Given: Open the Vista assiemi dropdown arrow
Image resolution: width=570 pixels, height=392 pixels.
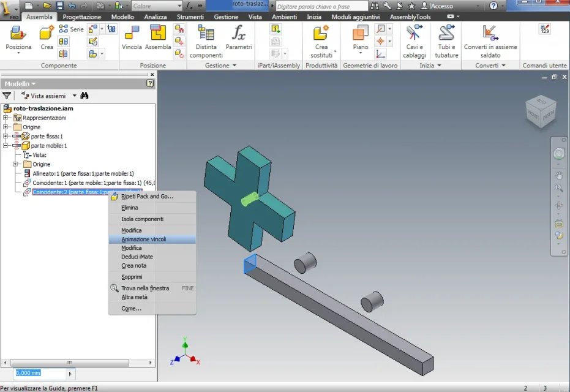Looking at the screenshot, I should (x=75, y=96).
